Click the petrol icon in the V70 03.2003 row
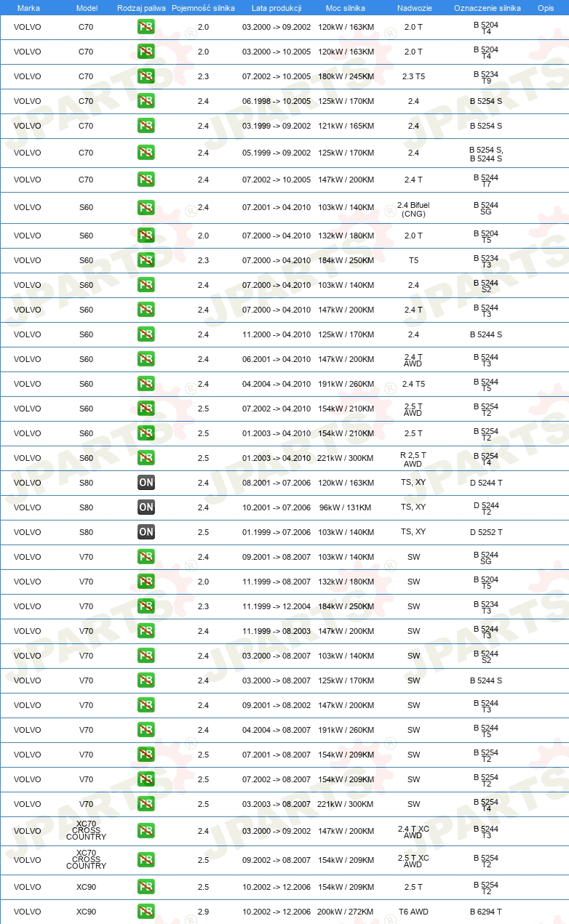This screenshot has height=924, width=569. pyautogui.click(x=146, y=804)
